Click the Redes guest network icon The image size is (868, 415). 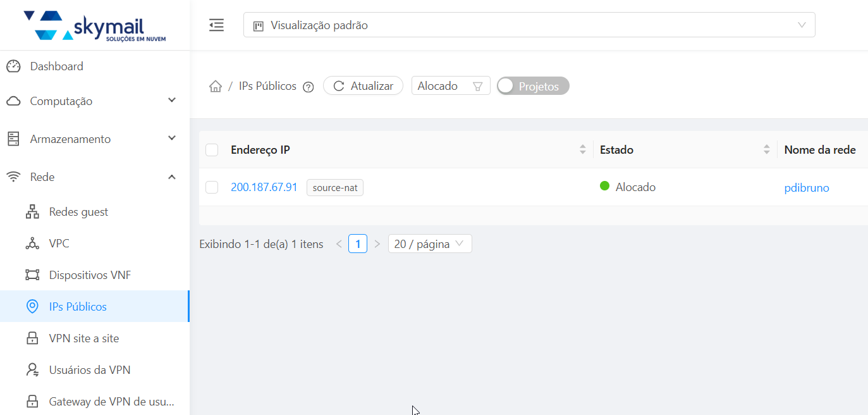click(32, 212)
